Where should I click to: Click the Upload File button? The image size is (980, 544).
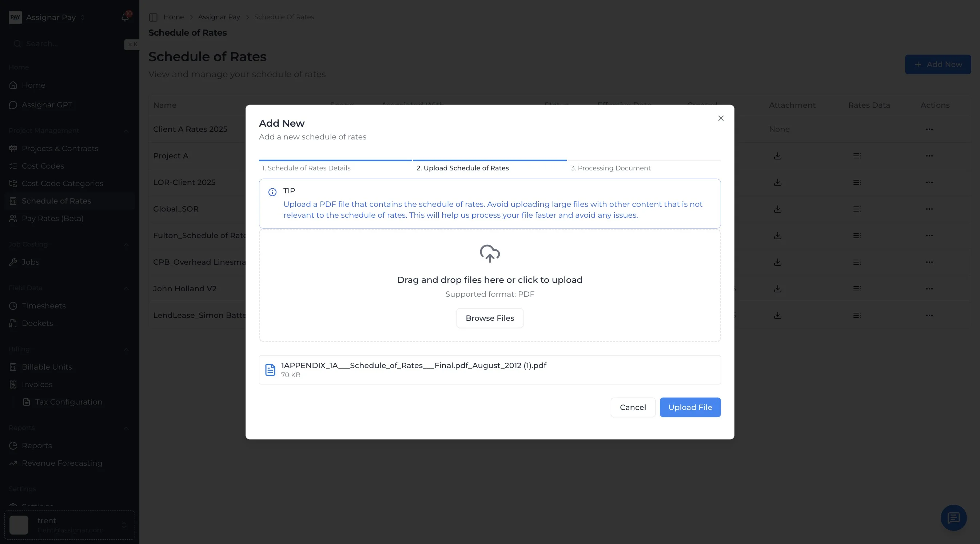click(x=690, y=407)
